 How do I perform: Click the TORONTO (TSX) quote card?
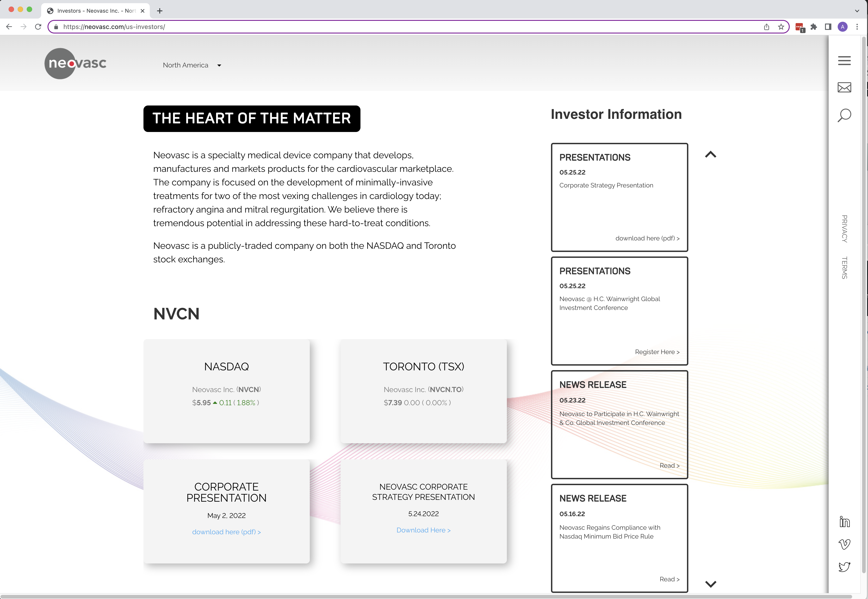[424, 391]
